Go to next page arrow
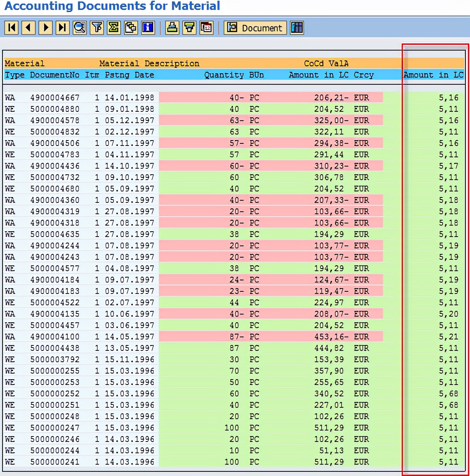Image resolution: width=470 pixels, height=476 pixels. pos(46,28)
